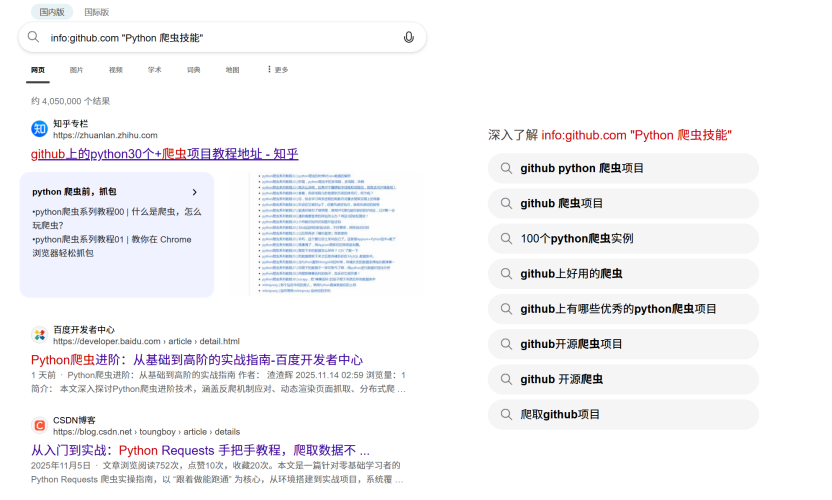Activate the microphone voice search icon
The image size is (832, 500).
tap(409, 37)
